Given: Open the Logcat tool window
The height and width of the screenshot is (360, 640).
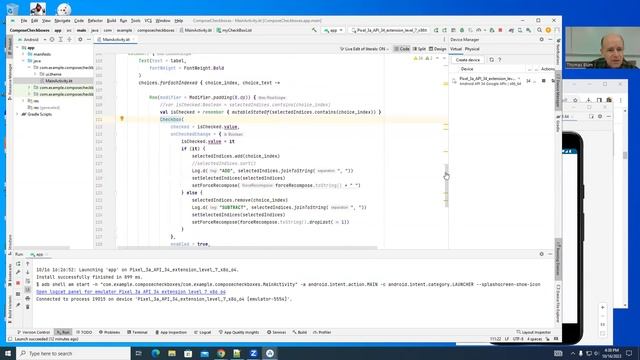Looking at the screenshot, I should [202, 332].
